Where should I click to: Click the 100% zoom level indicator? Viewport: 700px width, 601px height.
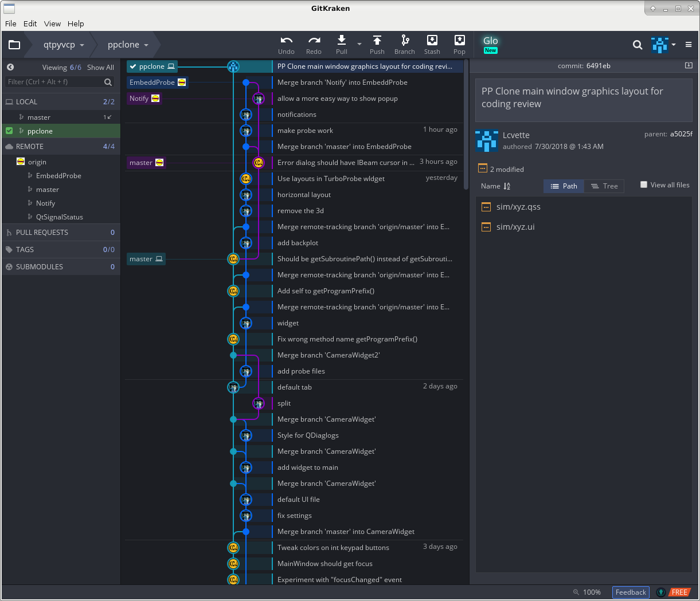(592, 592)
